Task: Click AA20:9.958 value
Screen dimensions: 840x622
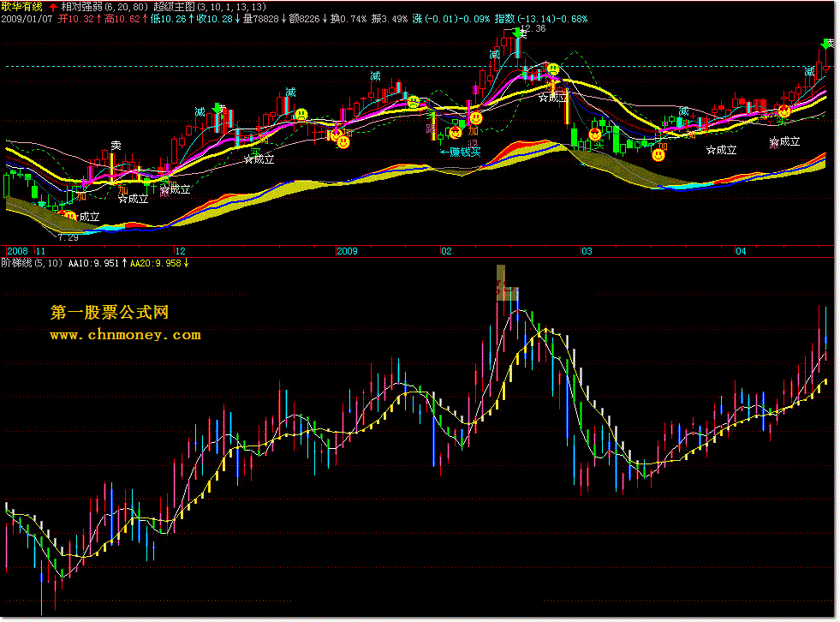Action: click(x=156, y=263)
